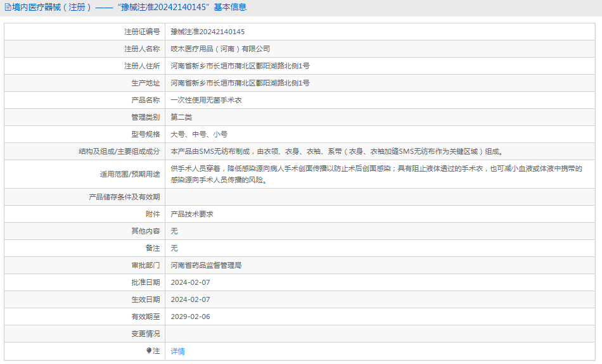Click the 审批部门 label
Screen dimensions: 602x364
coord(146,265)
